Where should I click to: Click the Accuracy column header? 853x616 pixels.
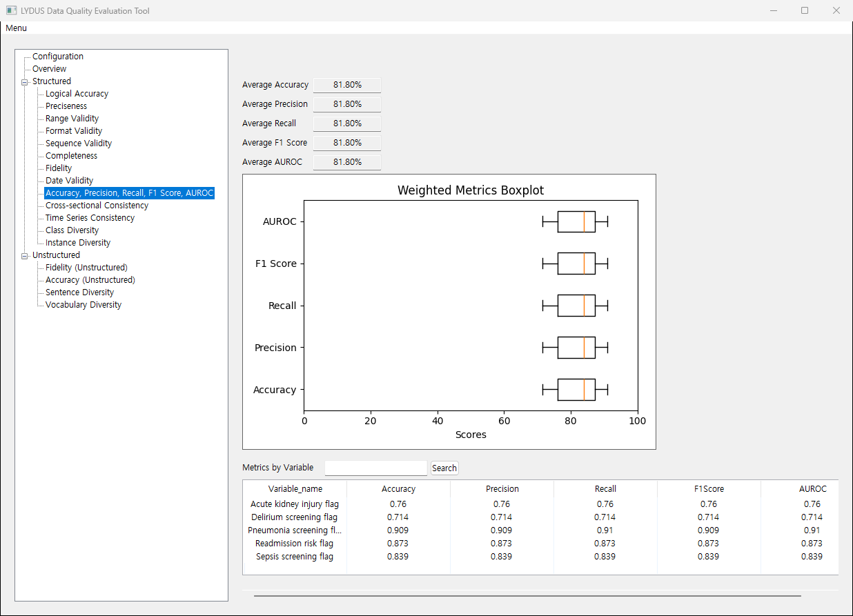(x=399, y=489)
